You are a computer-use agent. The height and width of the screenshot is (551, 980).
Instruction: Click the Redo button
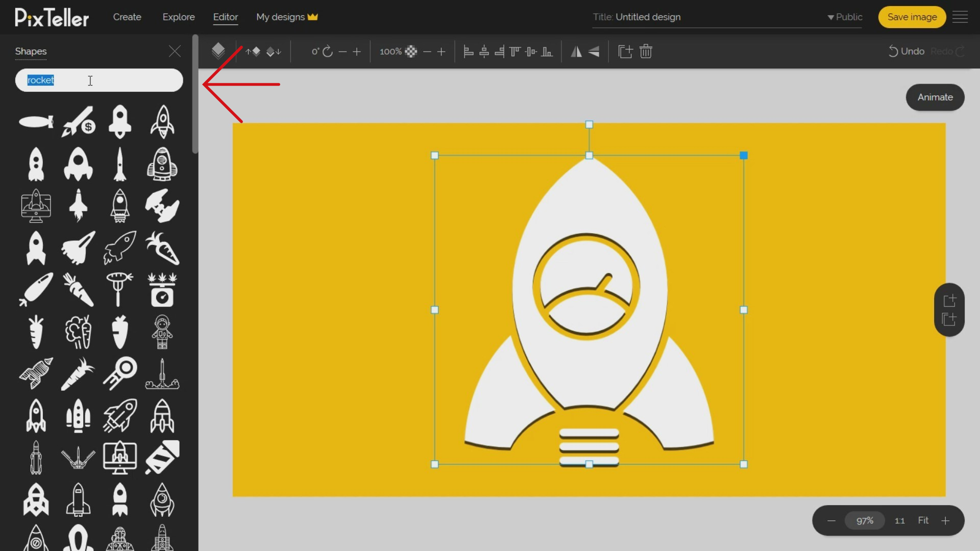tap(947, 52)
